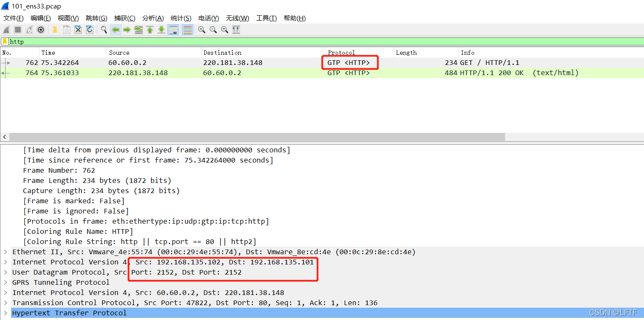Viewport: 644px width, 320px height.
Task: Expand Transmission Control Protocol node
Action: 6,303
